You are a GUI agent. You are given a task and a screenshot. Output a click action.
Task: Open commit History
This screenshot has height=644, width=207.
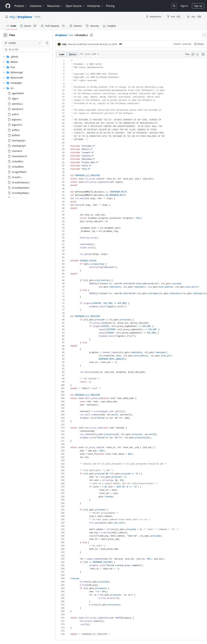click(x=199, y=44)
